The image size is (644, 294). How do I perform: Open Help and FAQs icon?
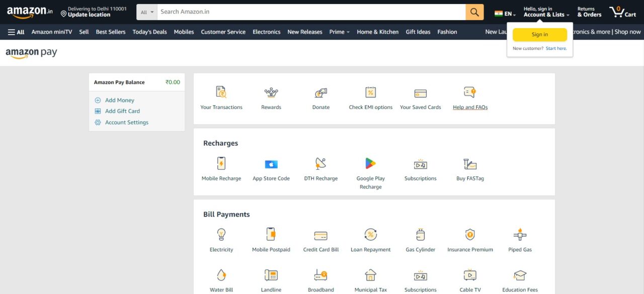tap(470, 92)
